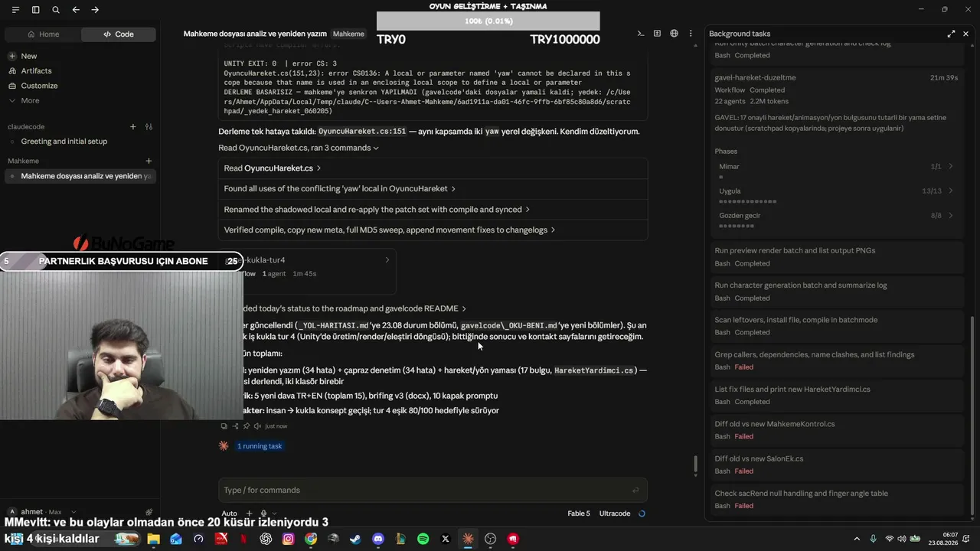Open the Diff old vs new MahkemeKontrol.cs task
Viewport: 980px width, 551px height.
point(836,430)
